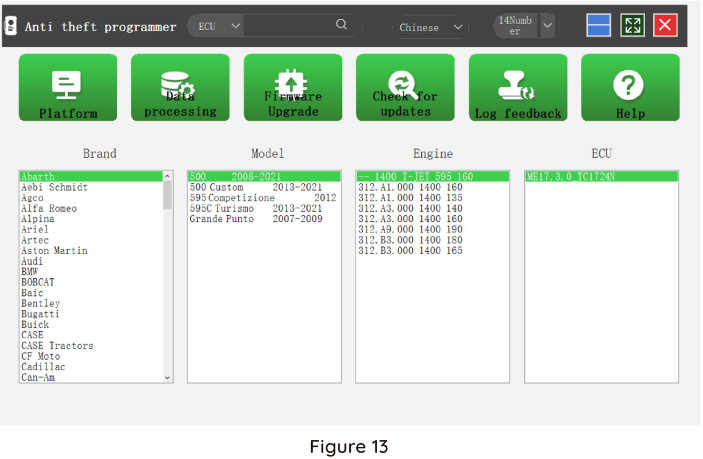
Task: Select brand Audi
Action: (91, 261)
